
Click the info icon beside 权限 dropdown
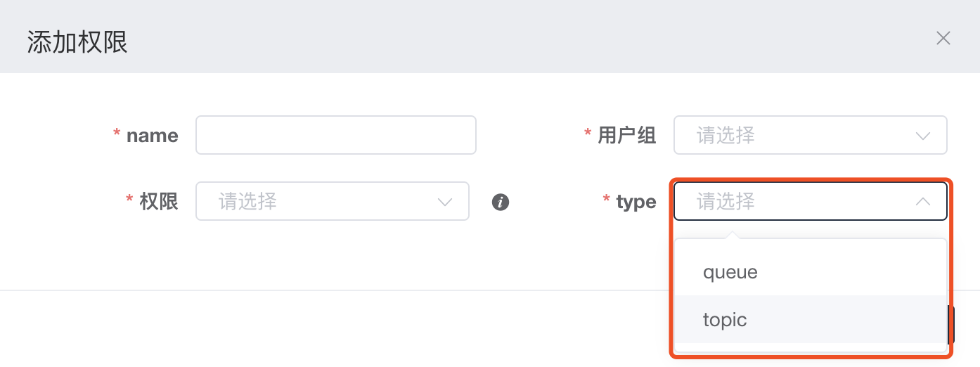click(500, 202)
